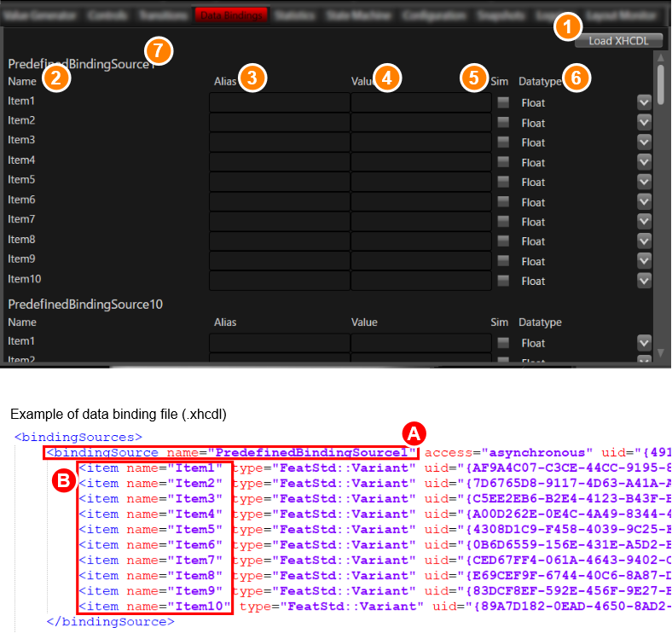
Task: Open dropdown for Item1 under PredefinedBindingSource10
Action: point(644,343)
